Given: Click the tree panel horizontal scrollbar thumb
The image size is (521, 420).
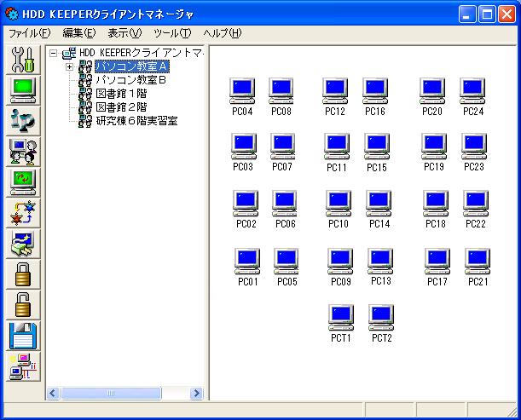Looking at the screenshot, I should [111, 393].
